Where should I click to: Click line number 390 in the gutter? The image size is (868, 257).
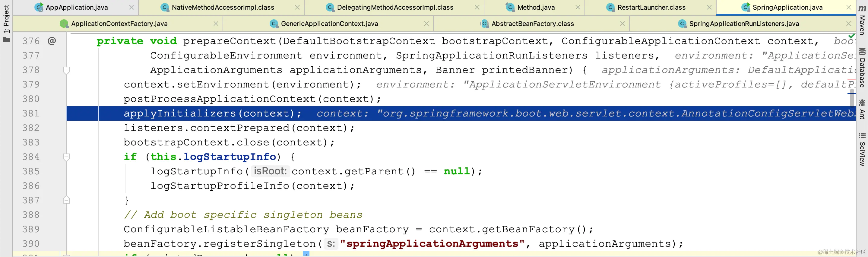[x=31, y=244]
